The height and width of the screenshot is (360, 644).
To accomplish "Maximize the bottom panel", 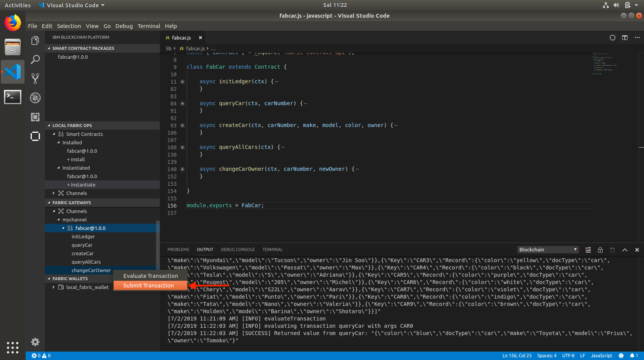I will pos(625,250).
